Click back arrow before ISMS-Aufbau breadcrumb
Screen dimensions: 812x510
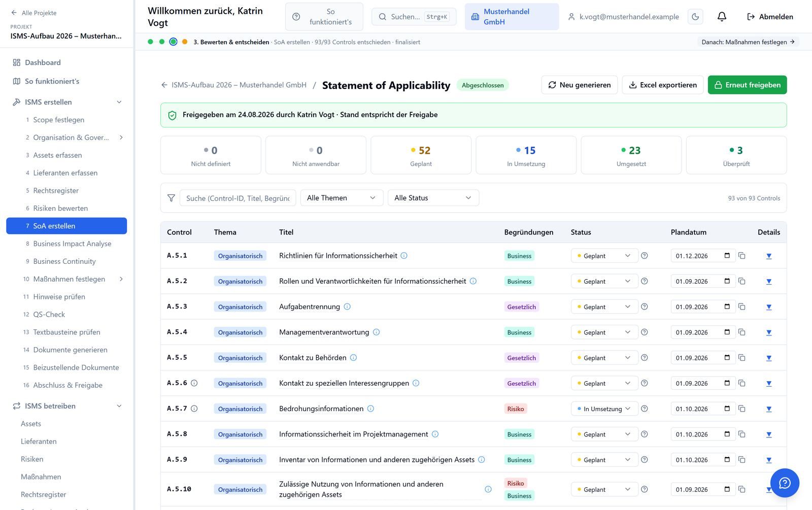pos(164,85)
